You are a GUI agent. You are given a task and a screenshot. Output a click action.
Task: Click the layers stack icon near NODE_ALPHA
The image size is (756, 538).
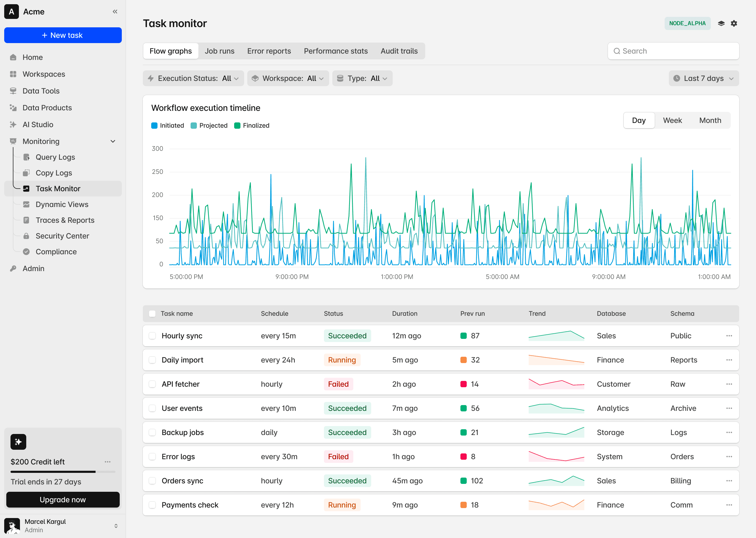point(721,23)
